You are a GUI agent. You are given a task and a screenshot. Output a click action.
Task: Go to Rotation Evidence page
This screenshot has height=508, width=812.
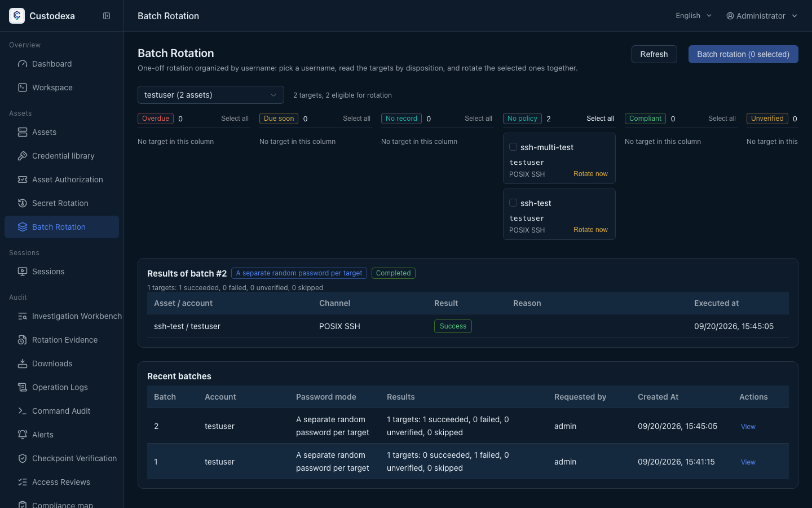click(62, 340)
